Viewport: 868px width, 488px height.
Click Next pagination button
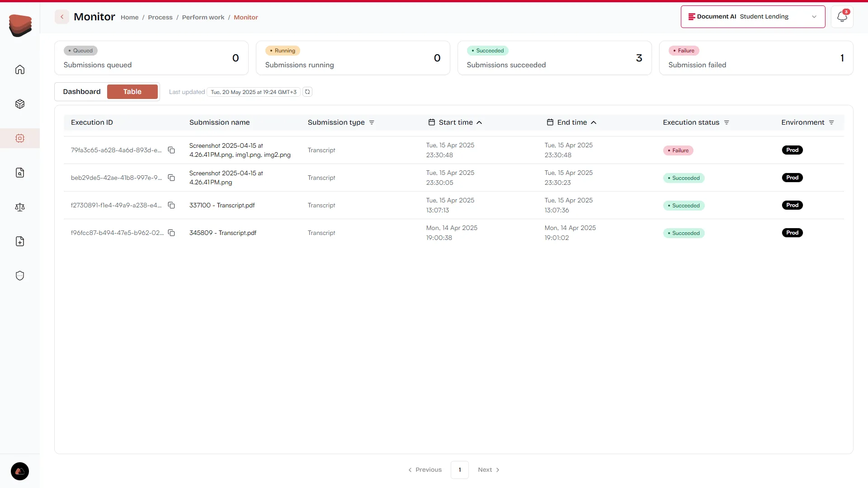(488, 469)
